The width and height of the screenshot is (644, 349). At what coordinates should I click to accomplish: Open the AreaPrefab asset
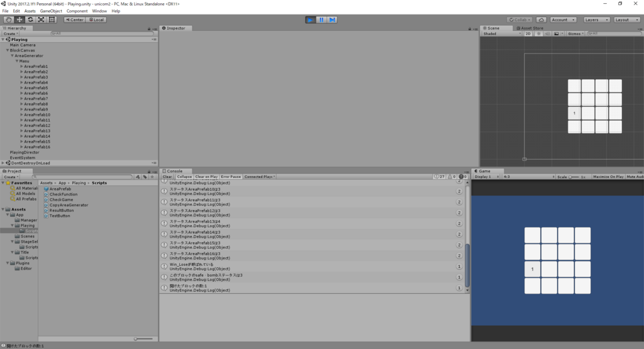point(57,189)
